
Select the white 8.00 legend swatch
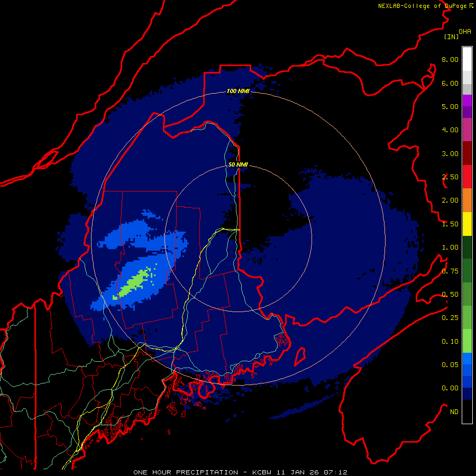(x=467, y=59)
